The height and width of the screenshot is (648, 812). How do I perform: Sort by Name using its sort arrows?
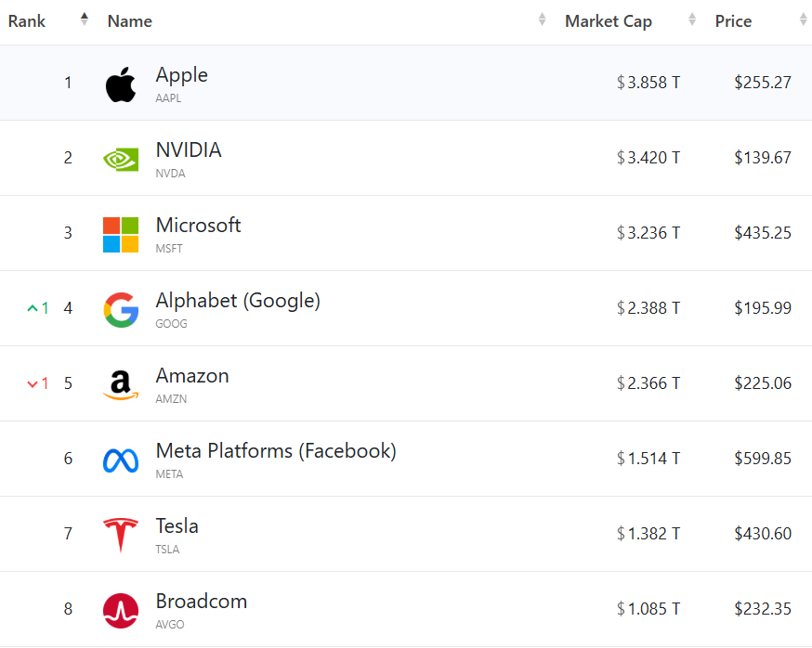[x=543, y=20]
